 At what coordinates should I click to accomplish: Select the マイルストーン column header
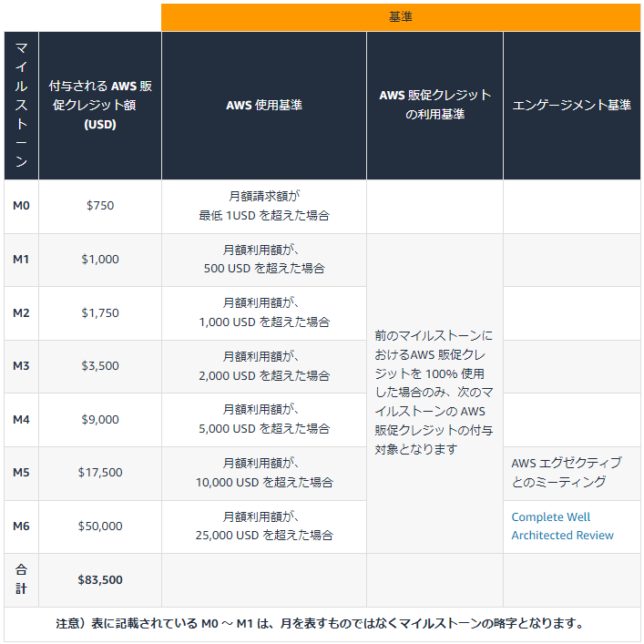pos(21,106)
